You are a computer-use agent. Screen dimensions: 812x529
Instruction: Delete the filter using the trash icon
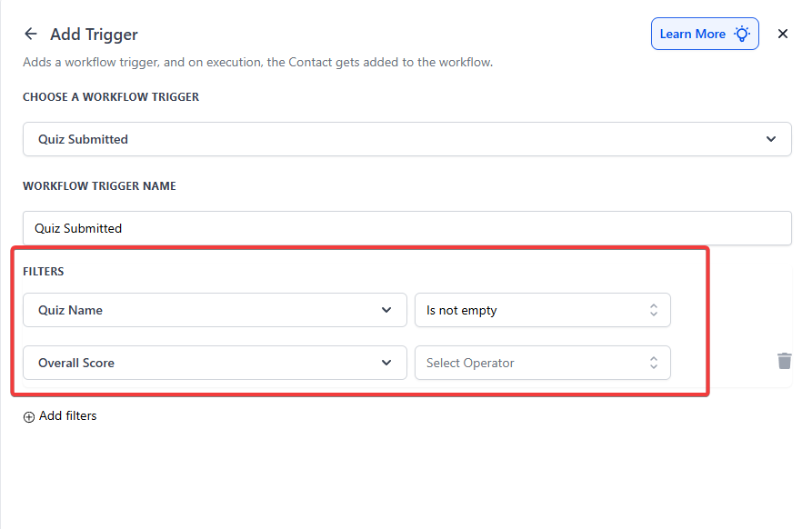pos(784,361)
